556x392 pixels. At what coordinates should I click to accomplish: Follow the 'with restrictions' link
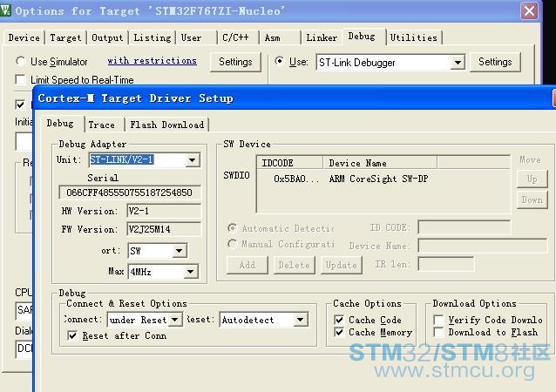(x=152, y=61)
